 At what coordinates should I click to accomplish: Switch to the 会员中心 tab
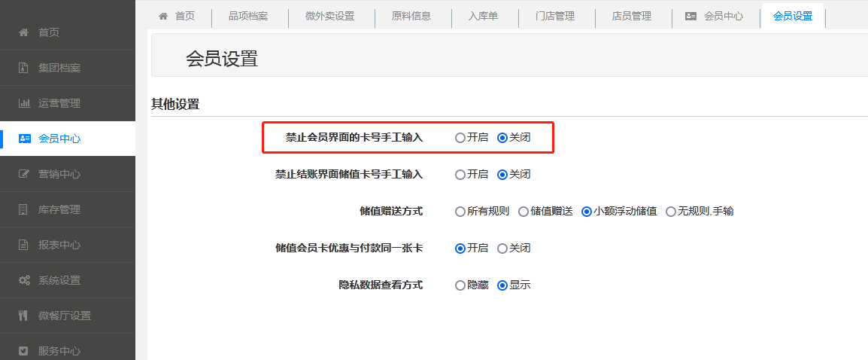[714, 16]
